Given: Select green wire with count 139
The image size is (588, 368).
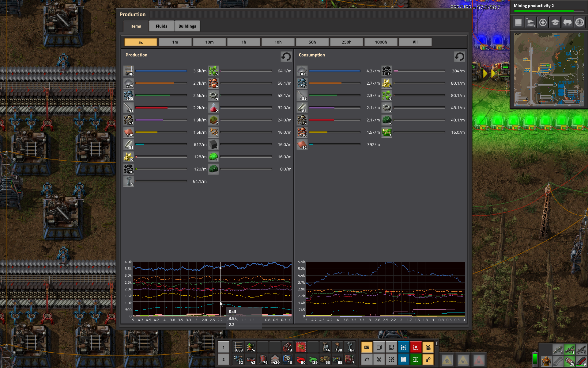Looking at the screenshot, I should pyautogui.click(x=313, y=359).
